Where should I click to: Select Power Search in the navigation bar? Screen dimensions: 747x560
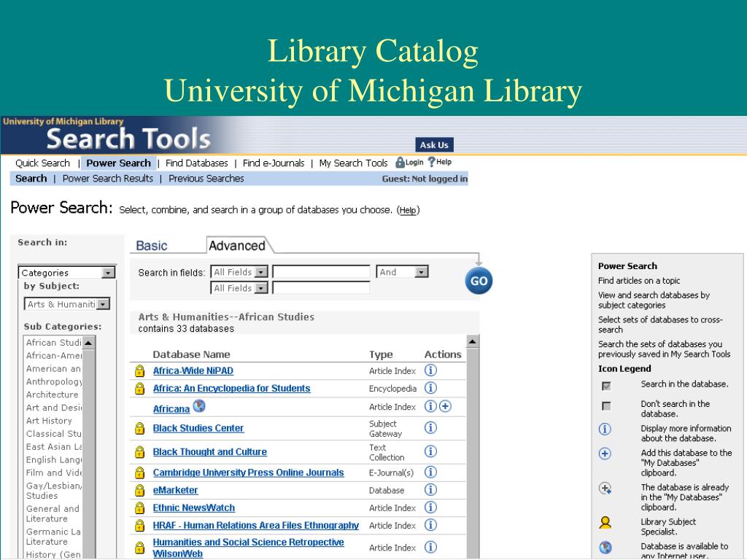118,163
